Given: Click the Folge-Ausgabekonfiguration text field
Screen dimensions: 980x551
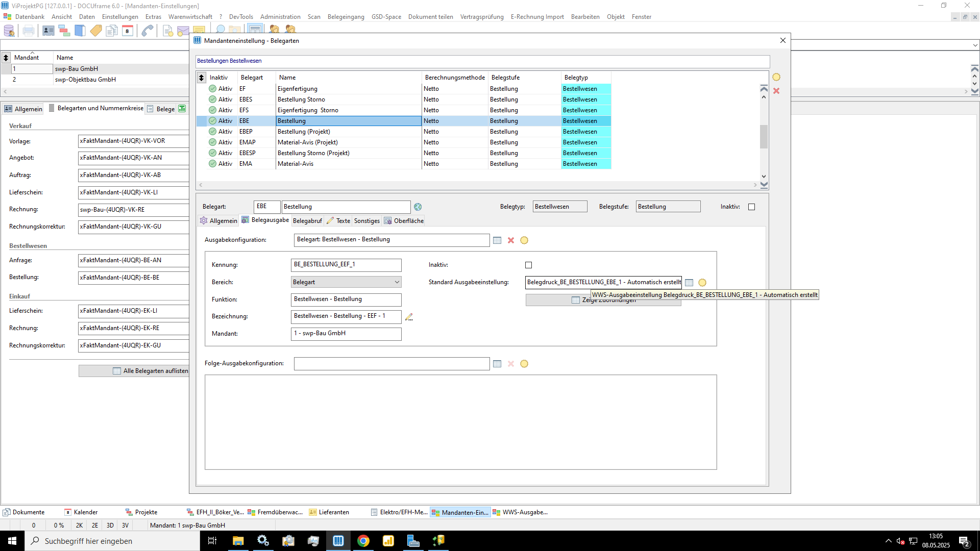Looking at the screenshot, I should 391,364.
